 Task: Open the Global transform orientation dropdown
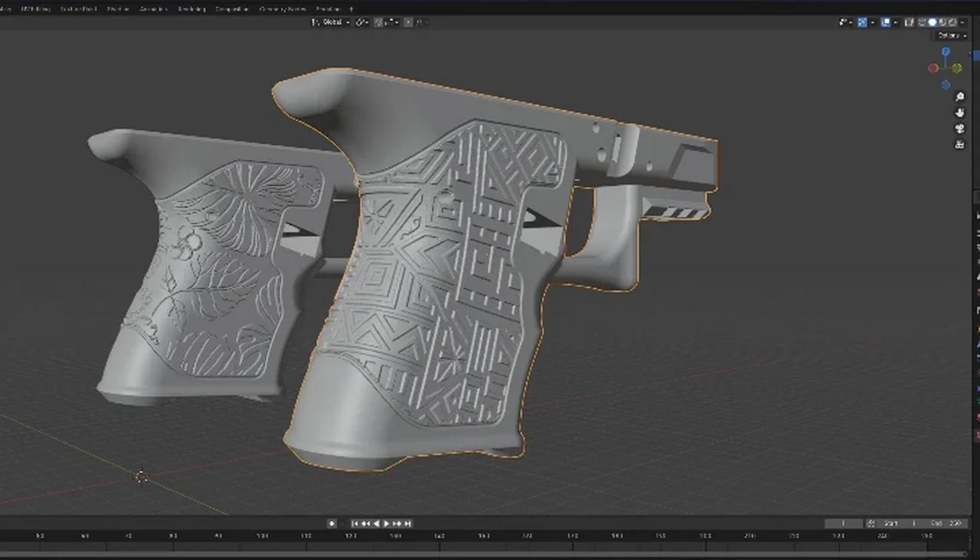coord(333,22)
